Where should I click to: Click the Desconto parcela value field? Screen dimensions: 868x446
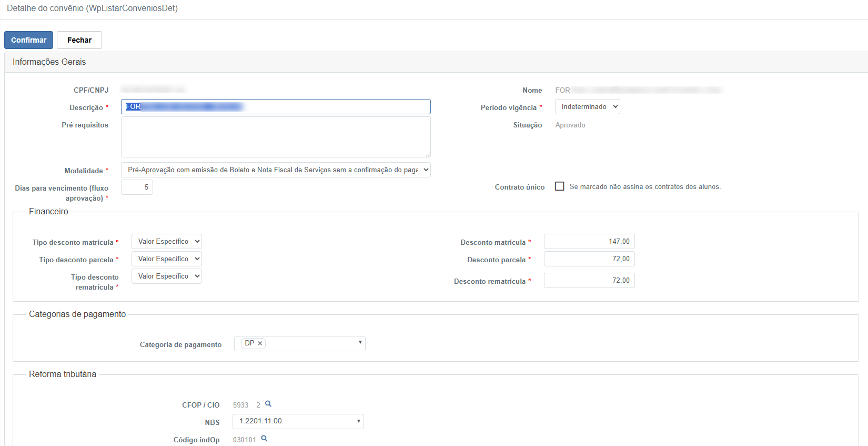point(589,259)
